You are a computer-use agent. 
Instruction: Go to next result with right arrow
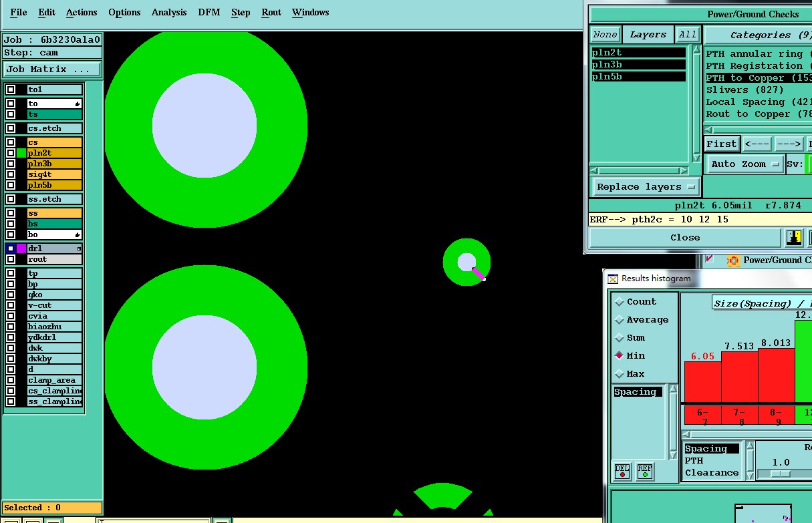[789, 144]
